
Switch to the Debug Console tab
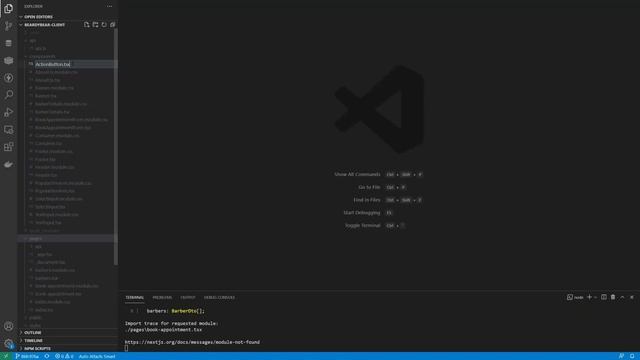[219, 298]
